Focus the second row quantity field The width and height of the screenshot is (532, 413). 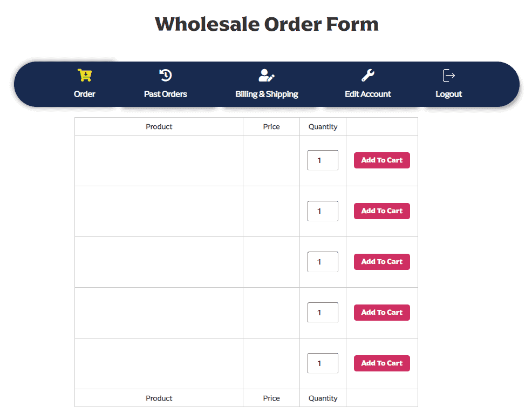[x=323, y=211]
